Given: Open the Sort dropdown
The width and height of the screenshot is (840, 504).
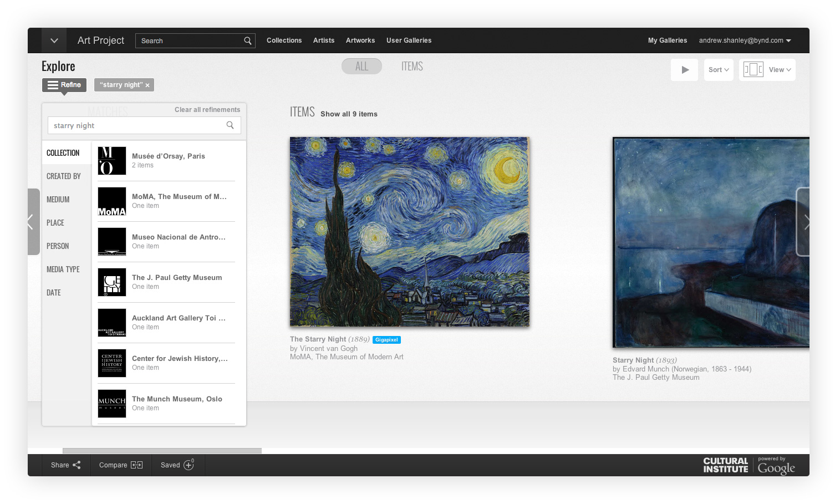Looking at the screenshot, I should 719,70.
